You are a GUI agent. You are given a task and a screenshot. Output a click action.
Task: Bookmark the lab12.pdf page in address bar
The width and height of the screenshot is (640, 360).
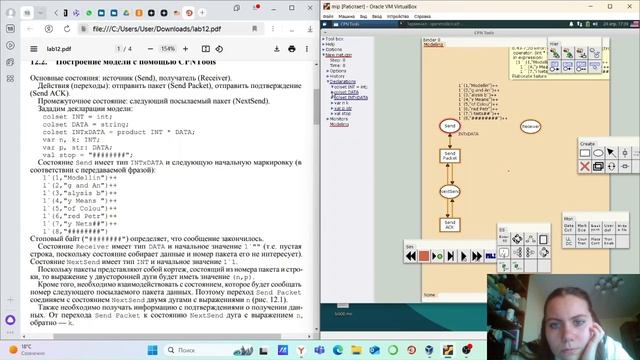point(255,29)
